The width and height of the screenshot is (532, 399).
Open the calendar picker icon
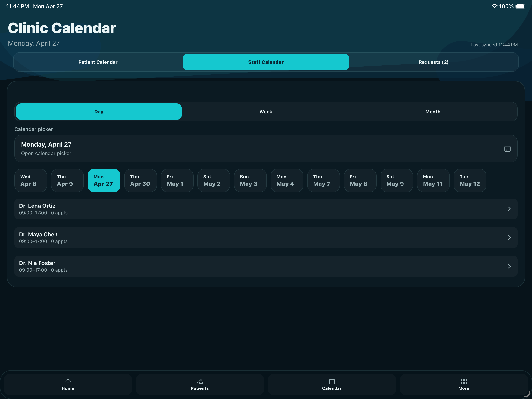click(x=507, y=148)
